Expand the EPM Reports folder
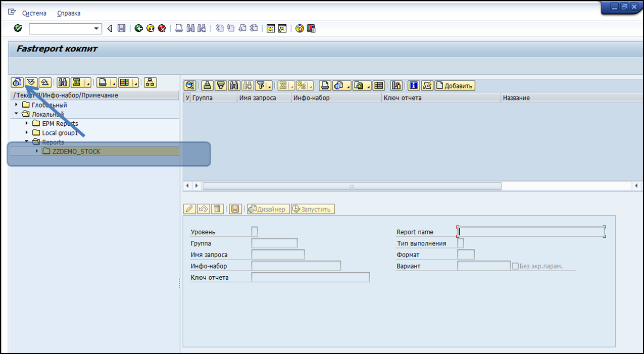Screen dimensions: 644x354 pos(27,124)
